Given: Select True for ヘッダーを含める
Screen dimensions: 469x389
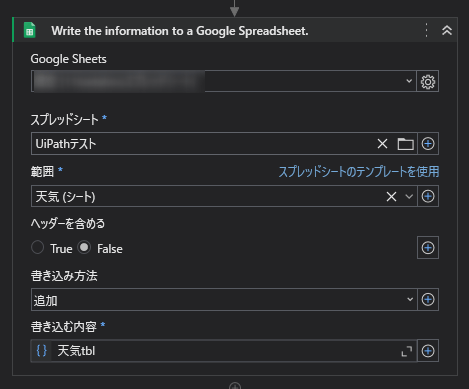Looking at the screenshot, I should pos(37,248).
